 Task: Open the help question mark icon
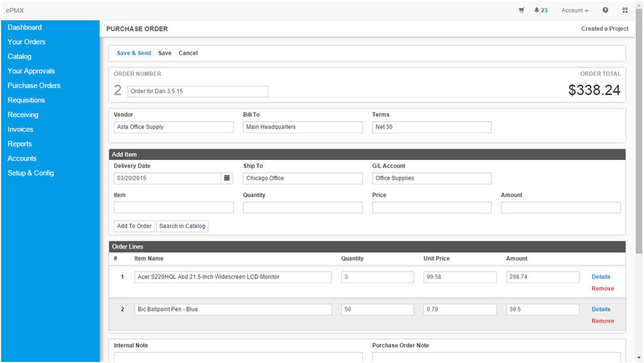(605, 10)
